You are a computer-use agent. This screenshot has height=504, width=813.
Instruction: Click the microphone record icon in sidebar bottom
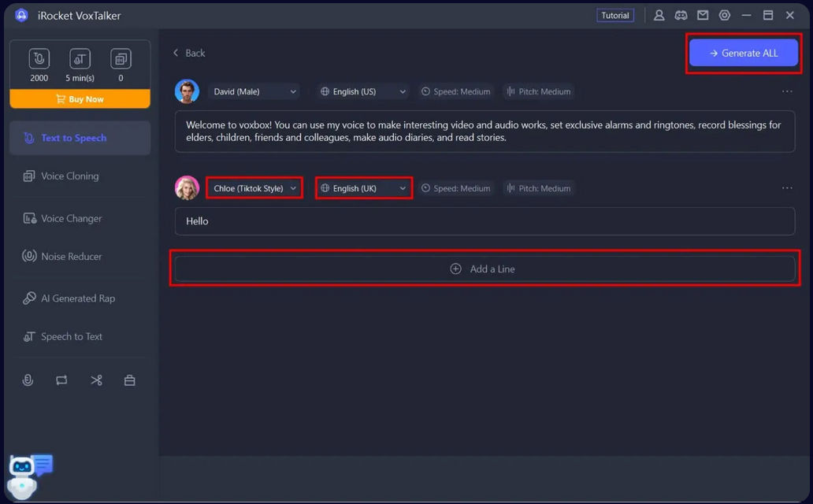[28, 380]
